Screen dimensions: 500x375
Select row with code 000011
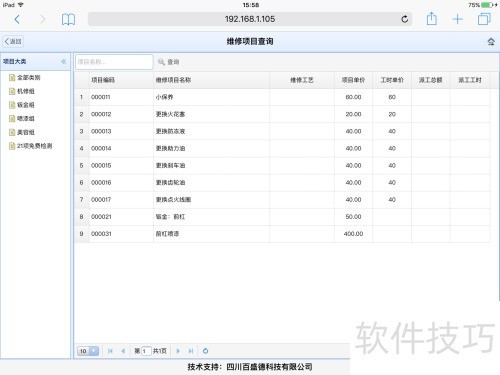point(282,97)
